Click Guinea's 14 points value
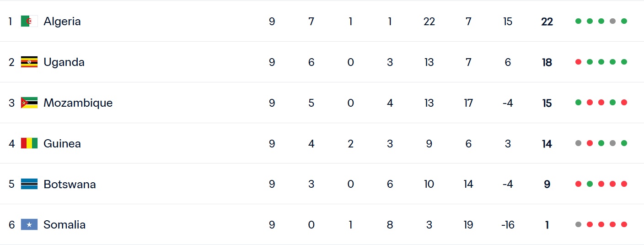Screen dimensions: 644x245 (x=547, y=144)
